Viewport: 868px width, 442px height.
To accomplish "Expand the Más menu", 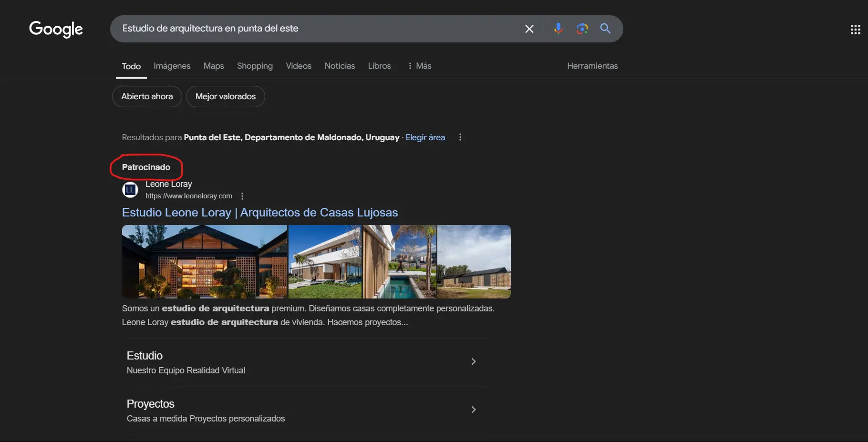I will tap(420, 66).
